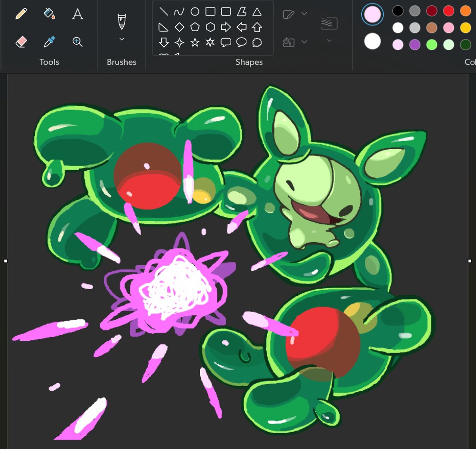Select the Color 2 white swatch

373,41
